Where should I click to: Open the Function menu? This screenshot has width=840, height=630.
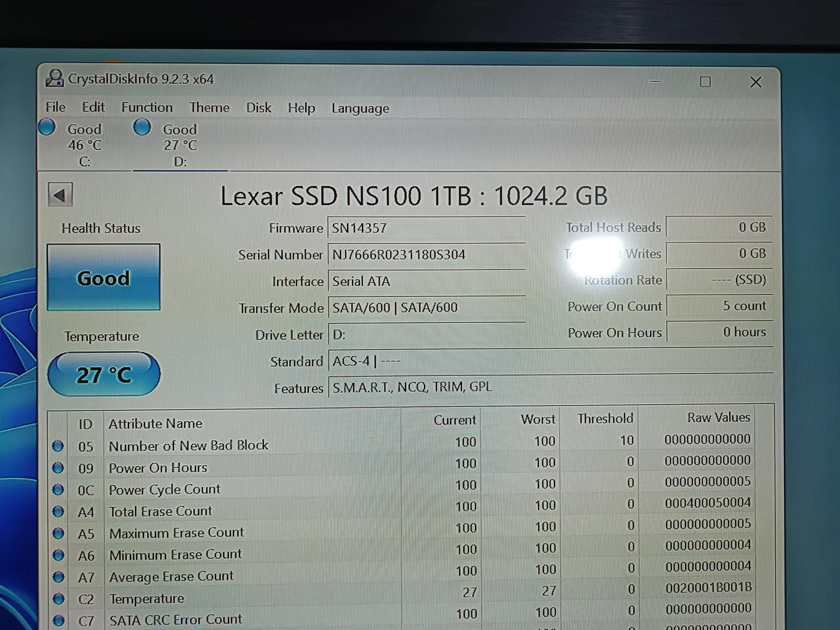pyautogui.click(x=147, y=107)
